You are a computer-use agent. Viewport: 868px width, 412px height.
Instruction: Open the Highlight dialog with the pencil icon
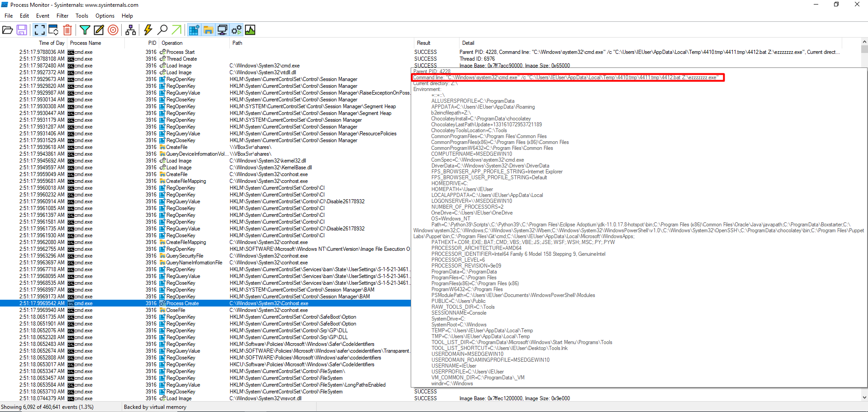[99, 30]
